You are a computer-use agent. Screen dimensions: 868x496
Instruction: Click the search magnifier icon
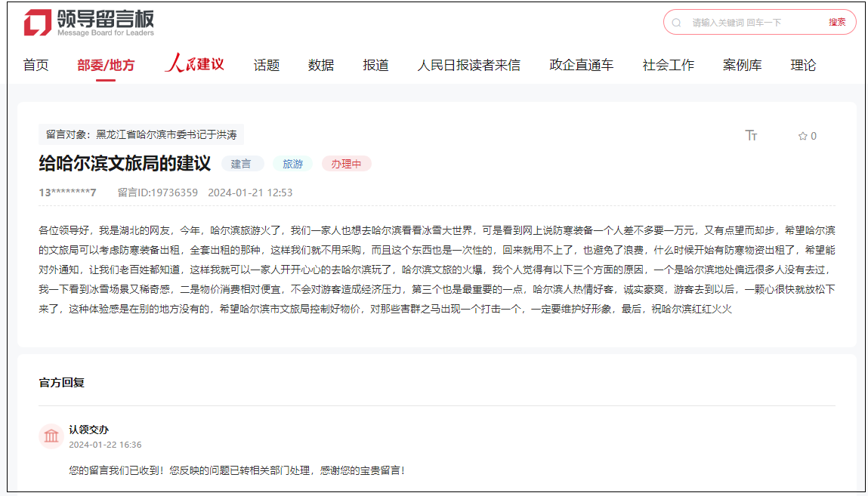click(x=676, y=23)
